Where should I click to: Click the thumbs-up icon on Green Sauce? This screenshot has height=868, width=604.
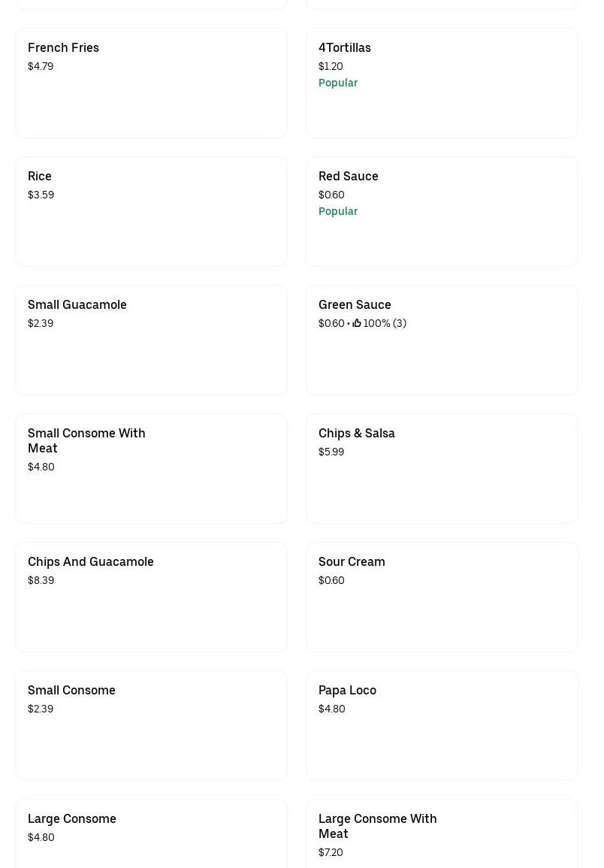click(357, 323)
